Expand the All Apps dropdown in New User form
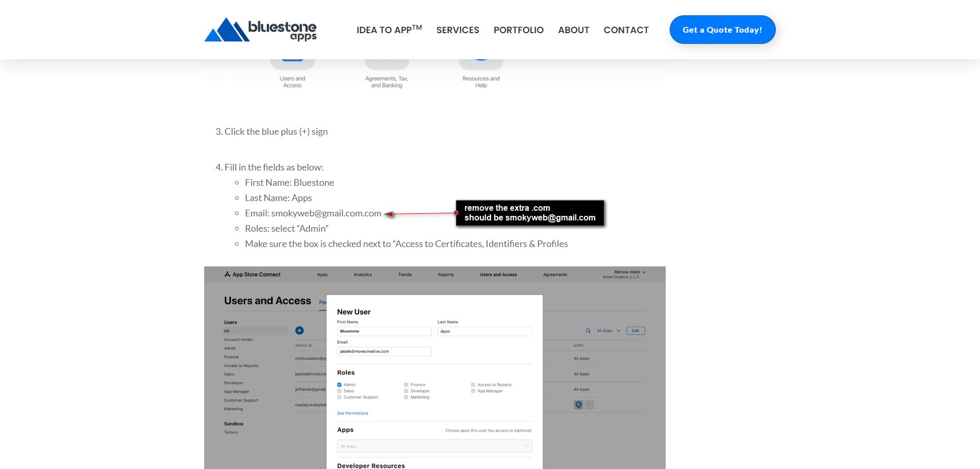 click(434, 446)
